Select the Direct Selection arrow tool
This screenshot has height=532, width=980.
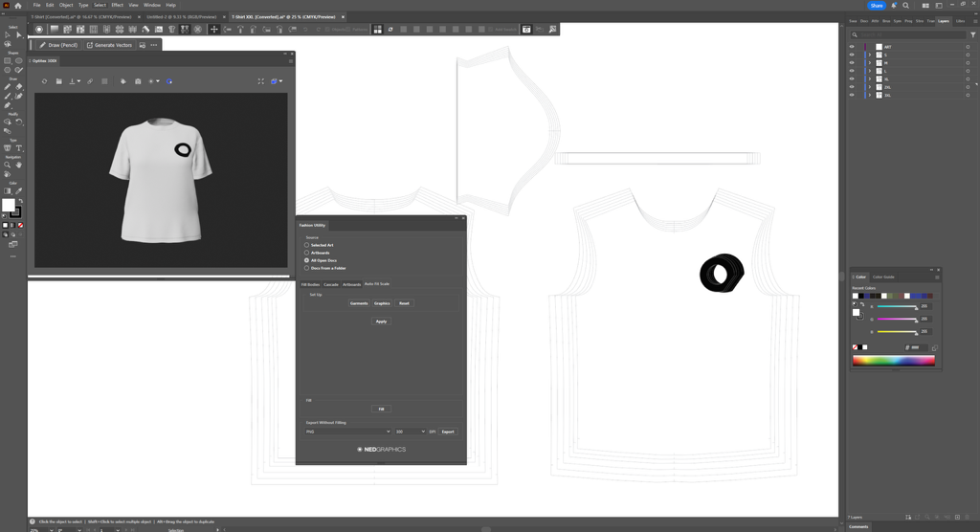coord(19,35)
